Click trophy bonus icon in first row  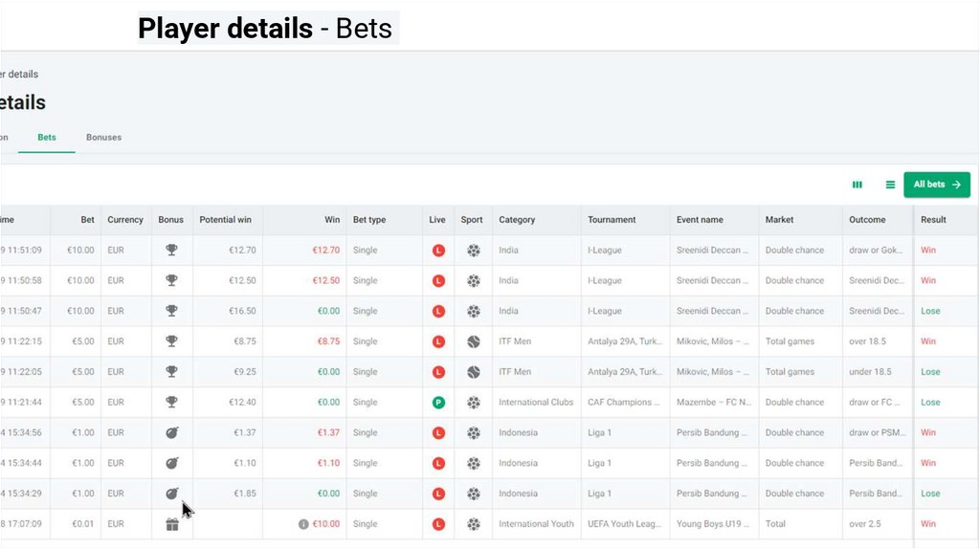[x=171, y=251]
